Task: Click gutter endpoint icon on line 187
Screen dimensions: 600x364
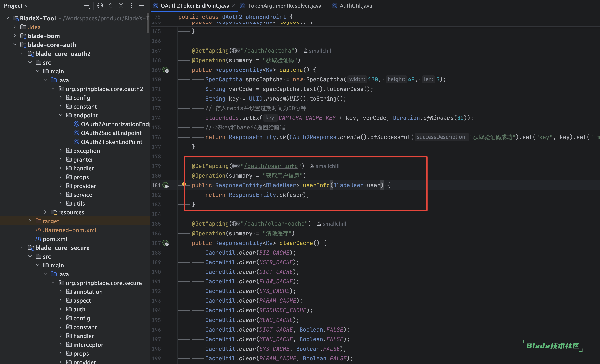Action: 166,243
